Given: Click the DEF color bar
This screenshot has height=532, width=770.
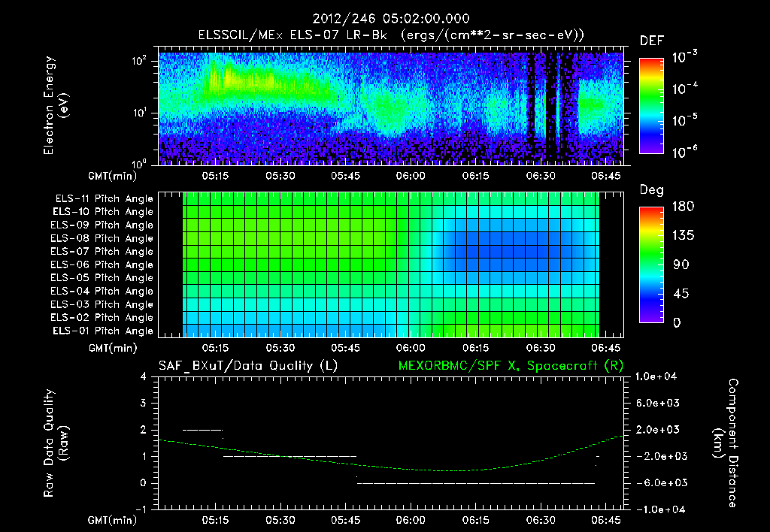Looking at the screenshot, I should coord(651,105).
